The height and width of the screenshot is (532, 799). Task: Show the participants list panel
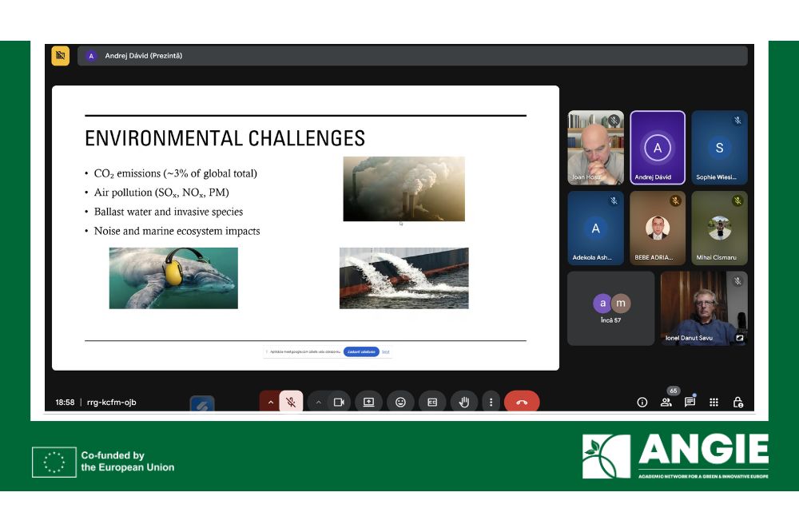click(x=666, y=403)
